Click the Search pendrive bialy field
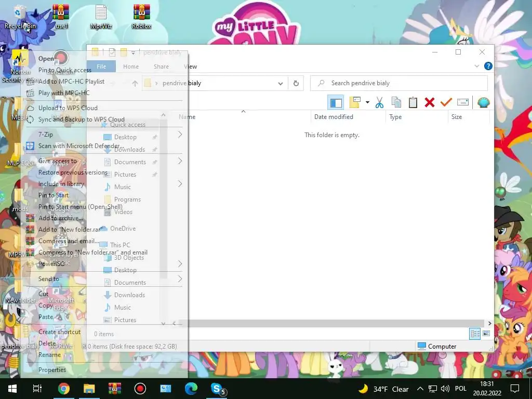Viewport: 532px width, 399px height. (x=399, y=83)
